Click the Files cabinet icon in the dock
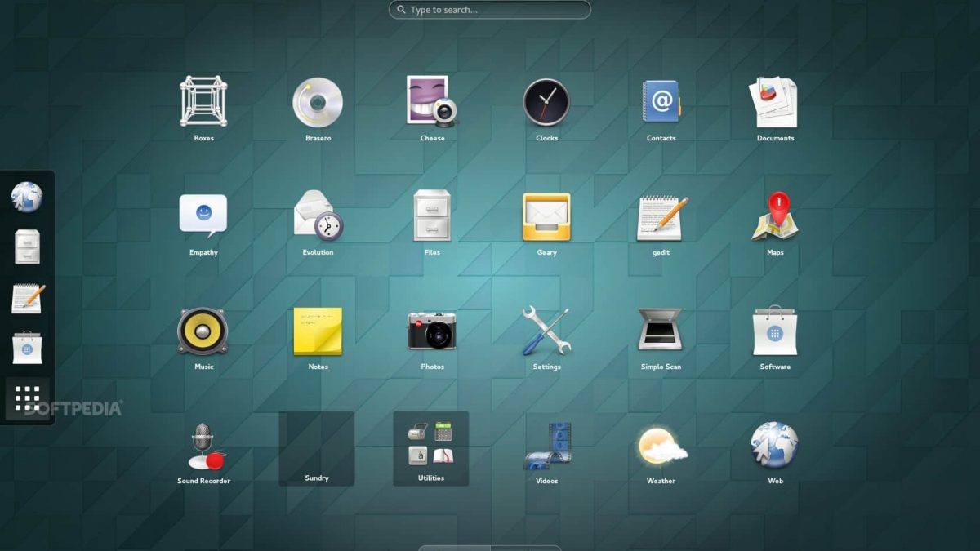This screenshot has width=980, height=551. [27, 247]
